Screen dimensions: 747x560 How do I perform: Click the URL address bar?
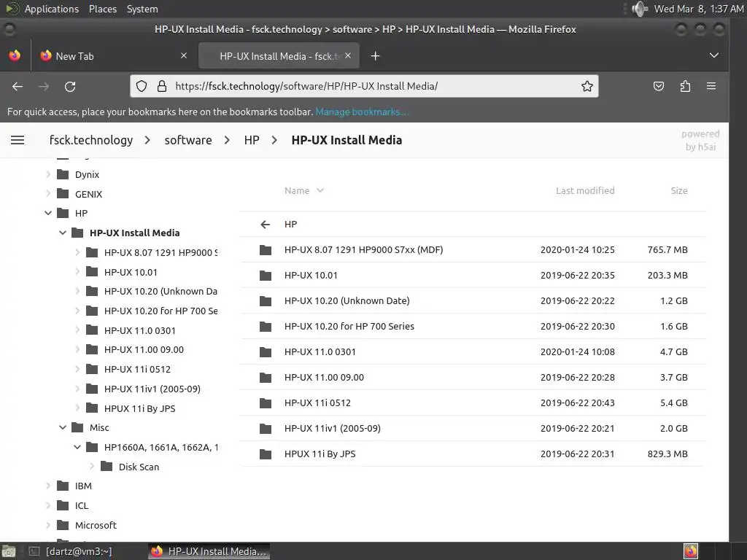(x=365, y=86)
